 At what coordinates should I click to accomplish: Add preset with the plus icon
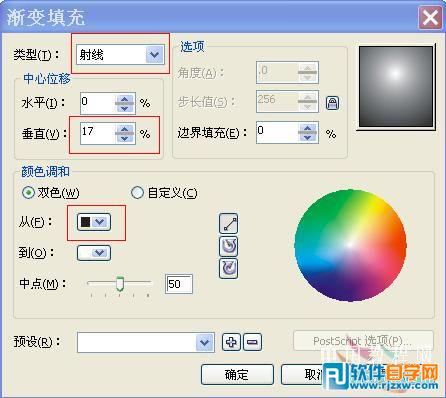231,342
